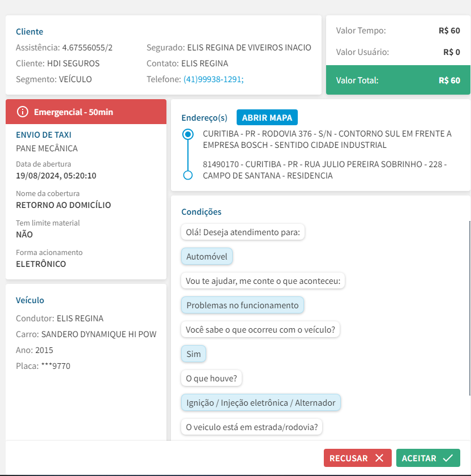Click the green Valor Total bar

coord(398,80)
